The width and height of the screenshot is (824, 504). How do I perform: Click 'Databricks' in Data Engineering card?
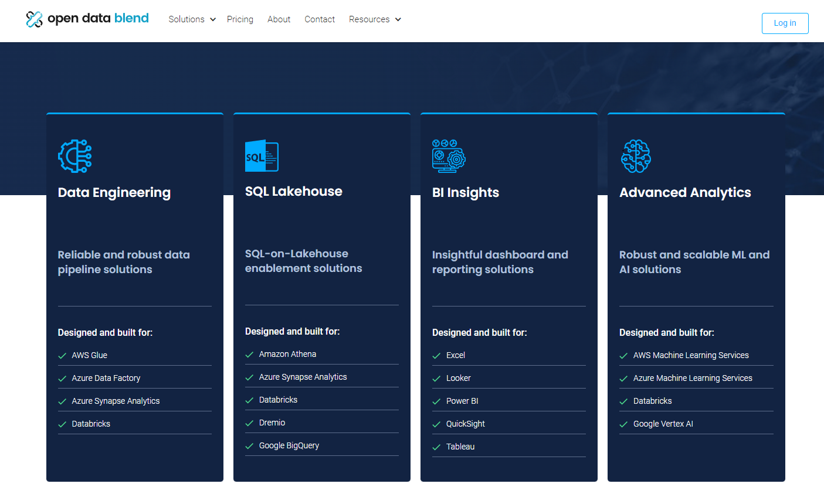[x=91, y=424]
